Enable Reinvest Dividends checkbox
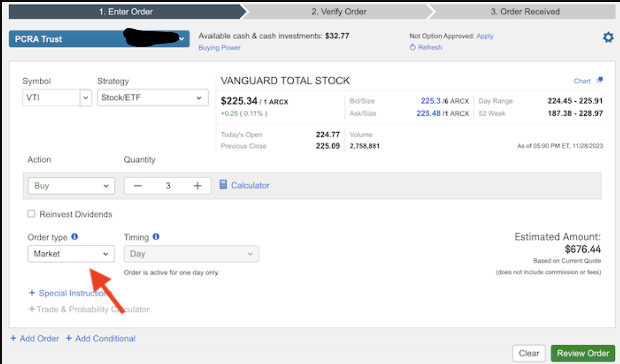 pos(31,214)
